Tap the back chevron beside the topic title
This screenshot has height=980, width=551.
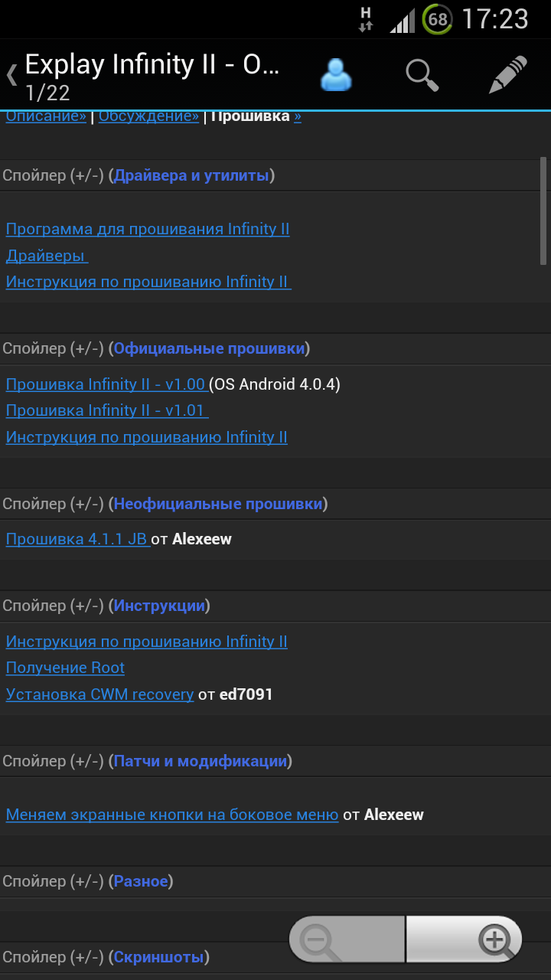(x=11, y=75)
